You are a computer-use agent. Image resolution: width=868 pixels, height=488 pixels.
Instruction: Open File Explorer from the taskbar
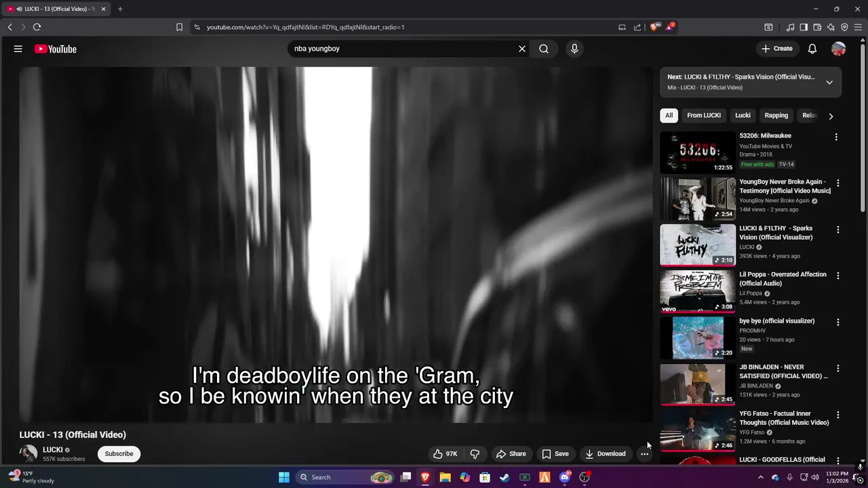pyautogui.click(x=445, y=477)
